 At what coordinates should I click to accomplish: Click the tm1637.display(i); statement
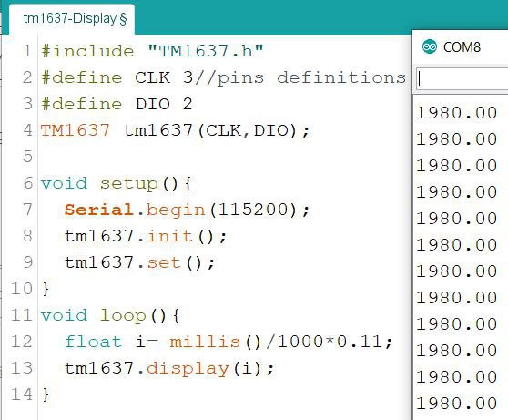point(169,368)
